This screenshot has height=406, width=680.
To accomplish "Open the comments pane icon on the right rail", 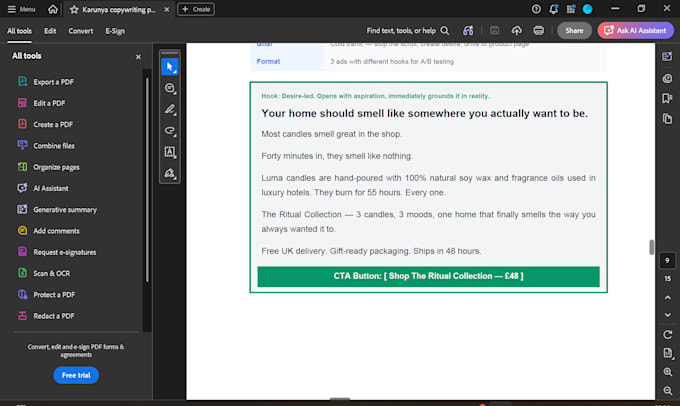I will (x=667, y=78).
